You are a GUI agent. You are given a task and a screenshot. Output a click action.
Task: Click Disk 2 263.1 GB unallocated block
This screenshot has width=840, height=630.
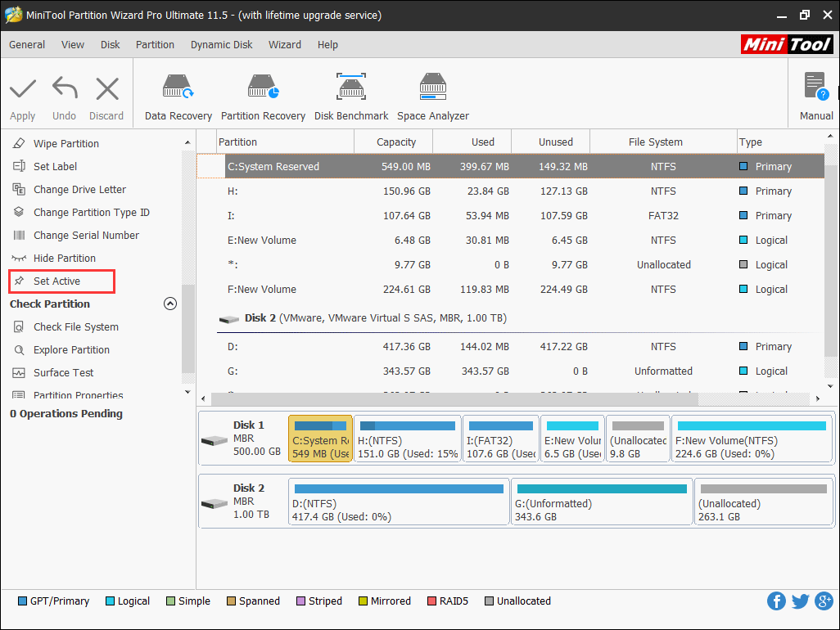pyautogui.click(x=764, y=502)
